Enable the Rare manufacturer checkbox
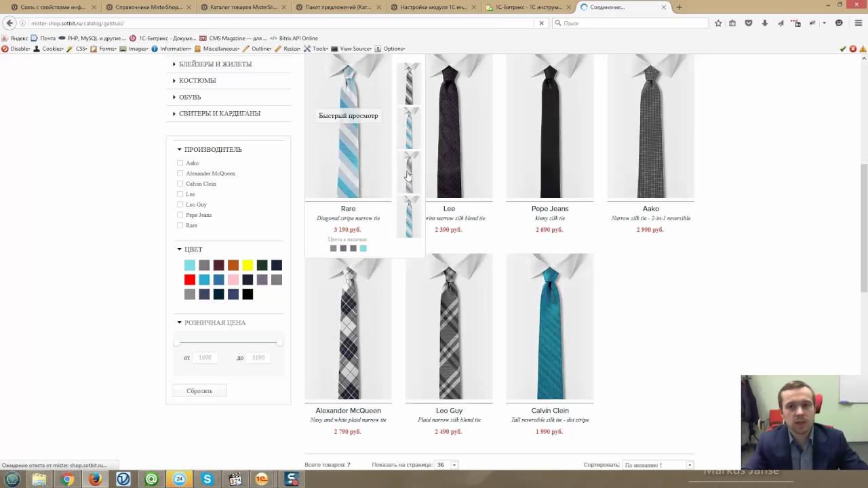868x488 pixels. (x=180, y=226)
